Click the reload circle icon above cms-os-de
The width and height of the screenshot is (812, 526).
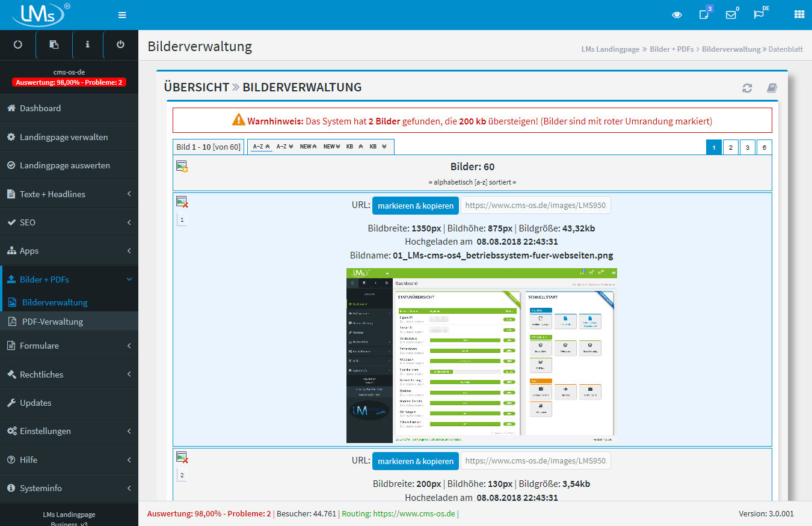(18, 44)
